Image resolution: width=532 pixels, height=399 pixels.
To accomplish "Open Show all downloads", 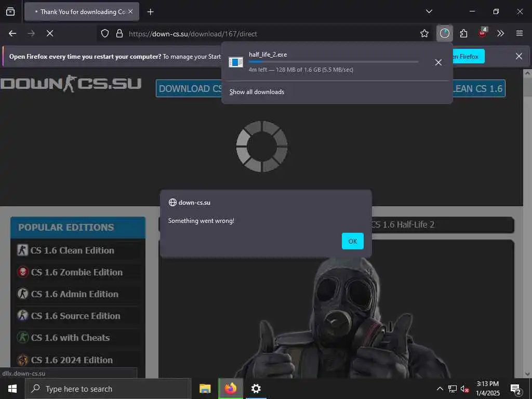I will [257, 92].
